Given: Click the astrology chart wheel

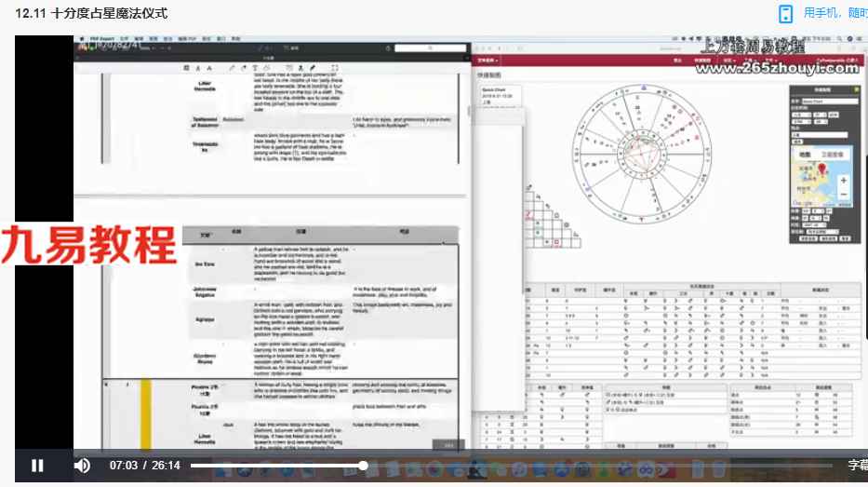Looking at the screenshot, I should [642, 154].
